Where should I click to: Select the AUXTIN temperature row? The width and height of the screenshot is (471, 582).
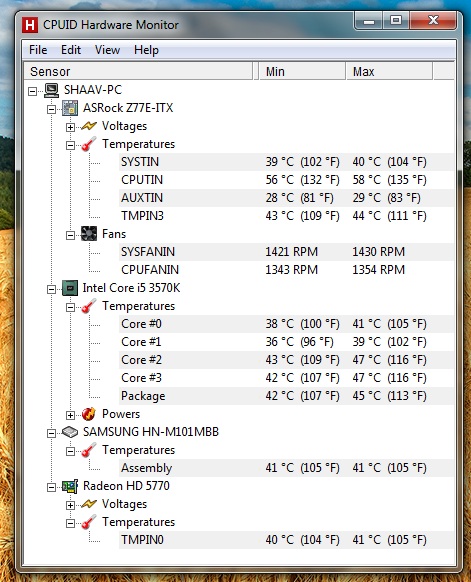click(286, 198)
